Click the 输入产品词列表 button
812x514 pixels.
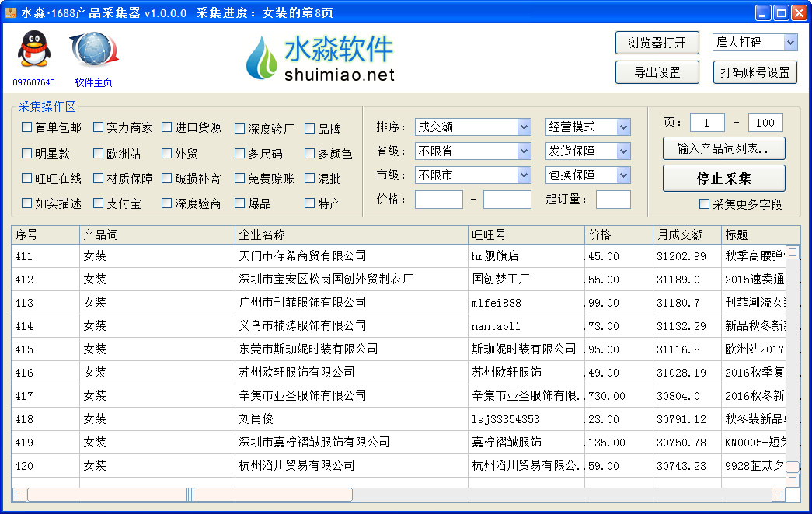723,148
